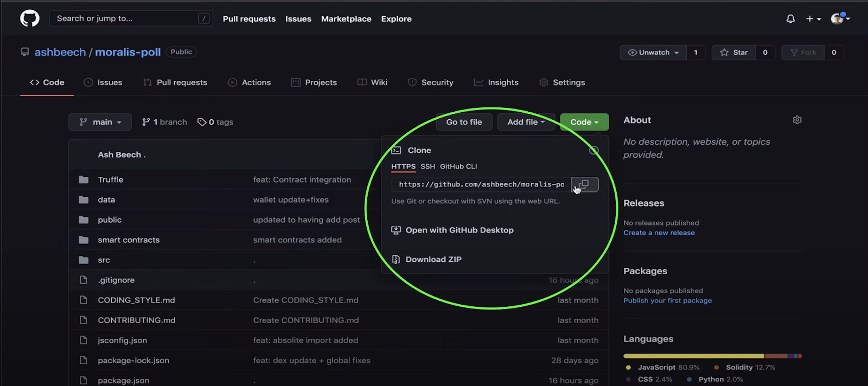This screenshot has height=386, width=868.
Task: Open commit 'wallet update+fixes'
Action: tap(291, 200)
